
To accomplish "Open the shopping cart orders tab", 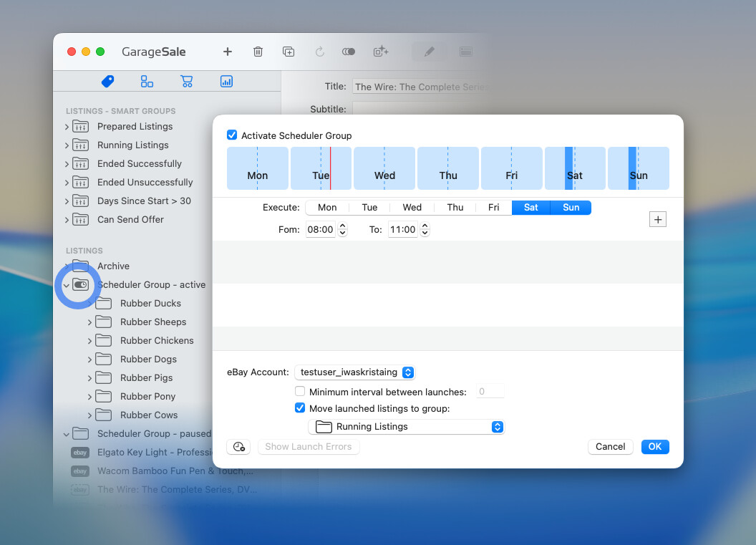I will pos(187,82).
